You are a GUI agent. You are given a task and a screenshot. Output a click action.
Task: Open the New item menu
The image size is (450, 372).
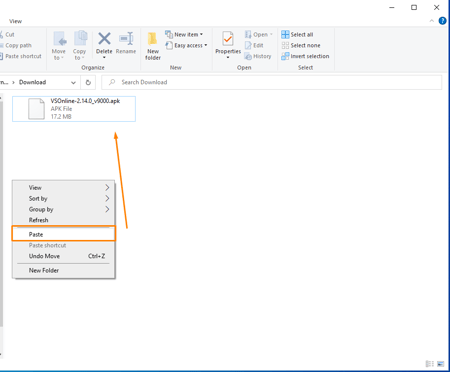pos(184,34)
